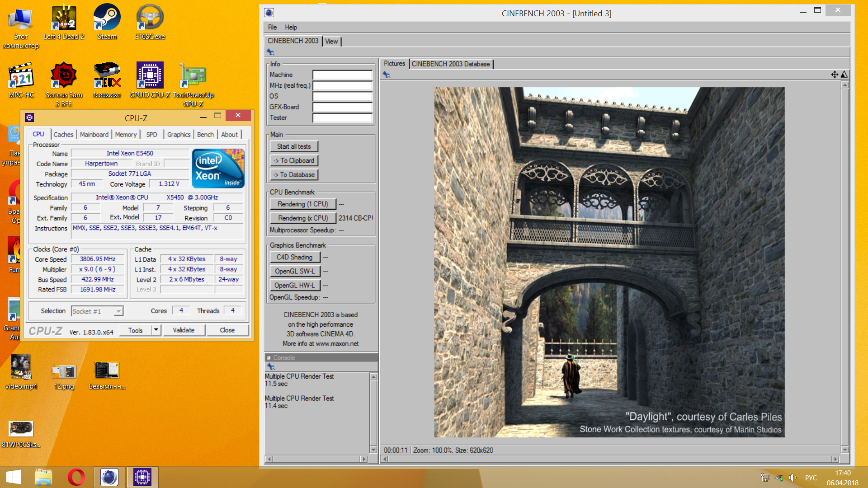The height and width of the screenshot is (488, 868).
Task: Click the Tools button in CPU-Z
Action: coord(135,330)
